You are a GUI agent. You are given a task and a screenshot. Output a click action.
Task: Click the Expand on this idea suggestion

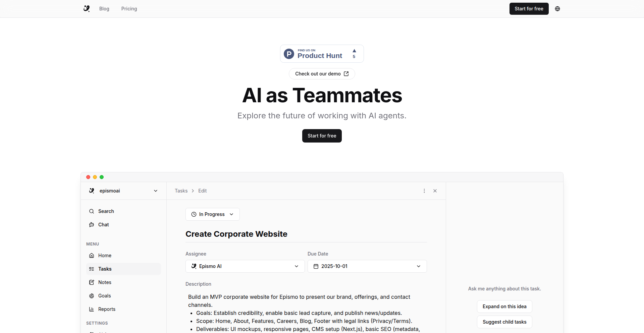pos(504,307)
